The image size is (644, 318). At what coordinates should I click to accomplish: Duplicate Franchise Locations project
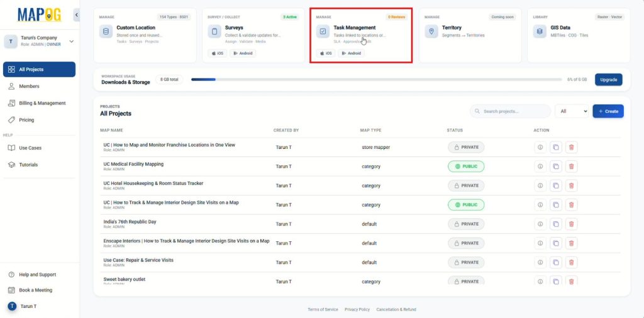coord(556,147)
